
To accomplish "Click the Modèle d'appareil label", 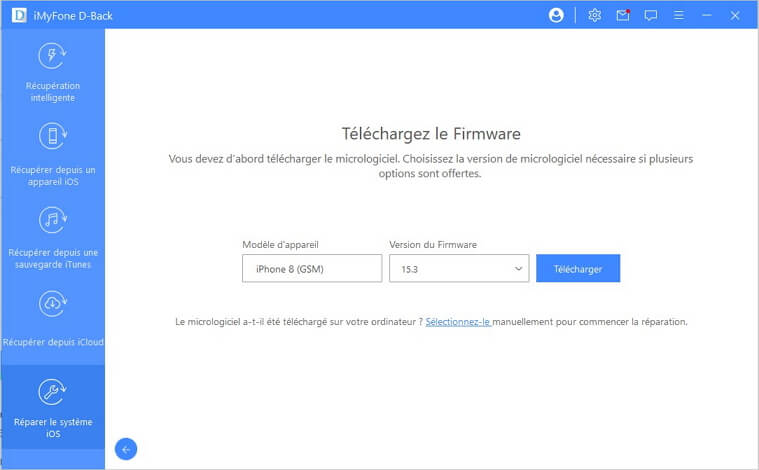I will pos(280,245).
